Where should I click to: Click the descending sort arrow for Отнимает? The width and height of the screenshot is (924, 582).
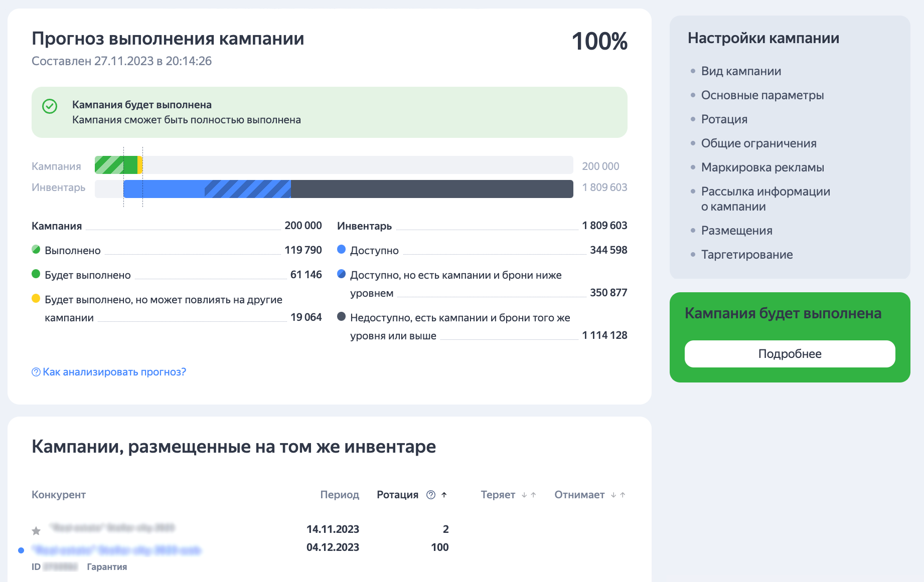613,495
